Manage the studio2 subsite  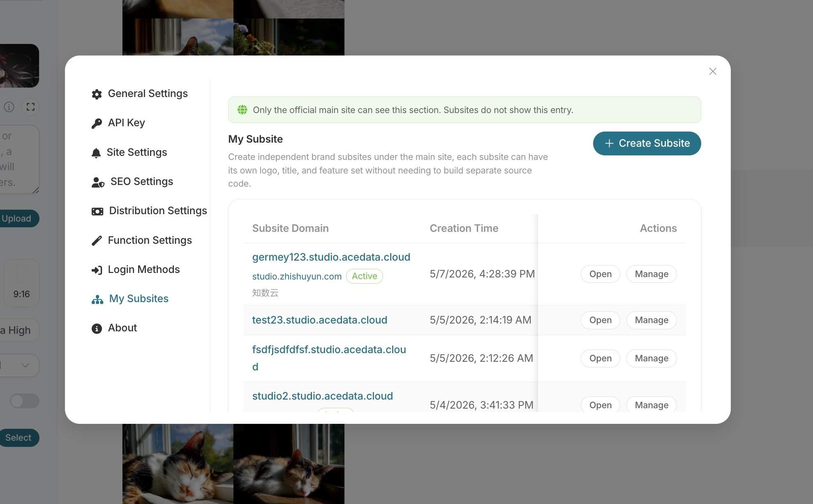[x=651, y=405]
